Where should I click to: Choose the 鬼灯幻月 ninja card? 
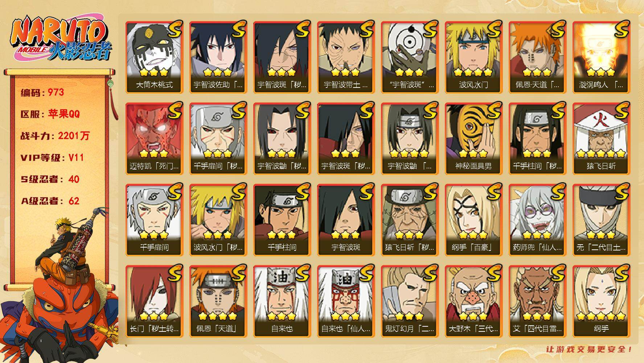point(410,301)
